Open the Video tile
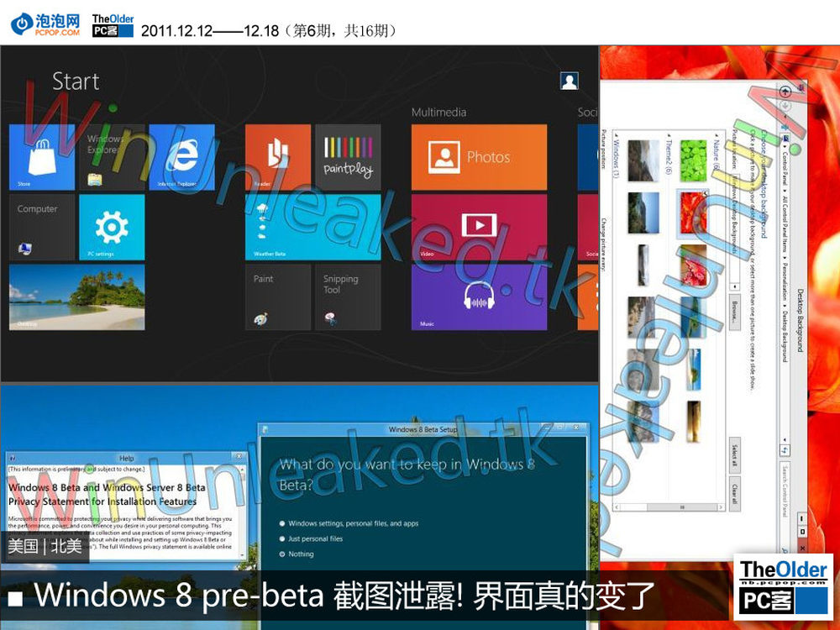Viewport: 840px width, 630px height. pyautogui.click(x=479, y=227)
